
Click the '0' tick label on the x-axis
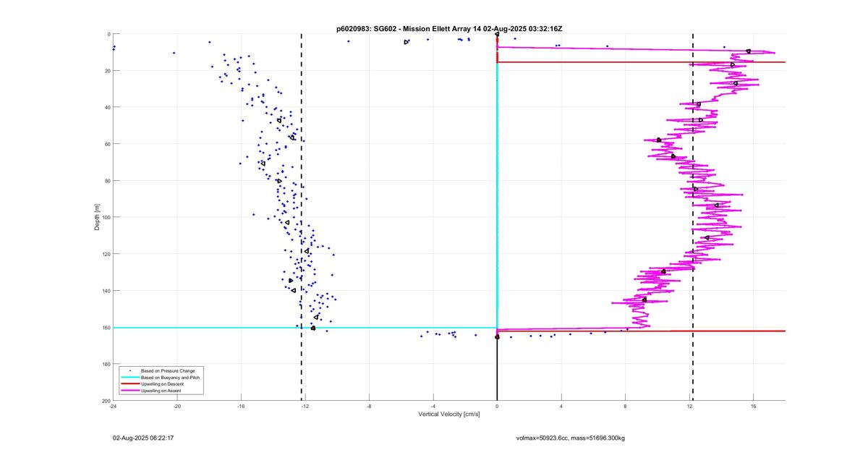pyautogui.click(x=497, y=407)
